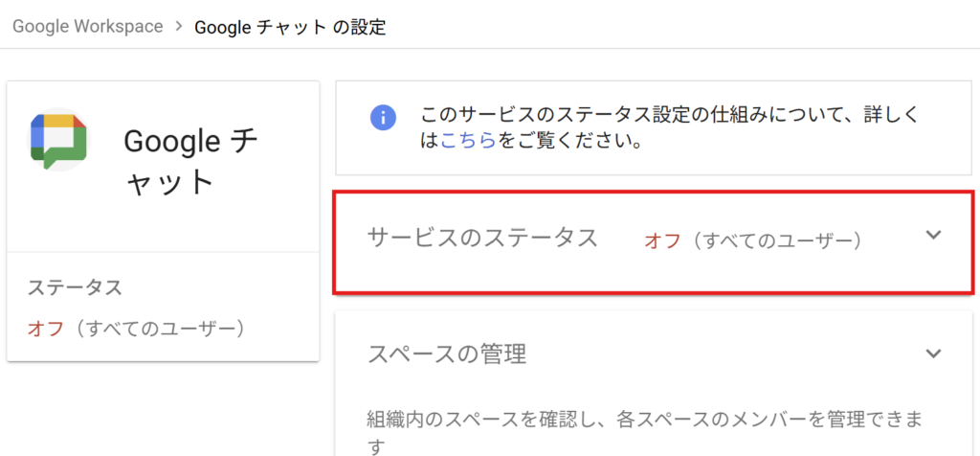980x456 pixels.
Task: Open the サービスのステータス section heading
Action: point(483,238)
